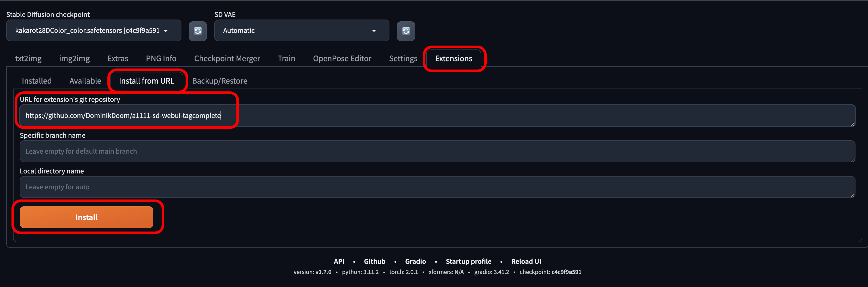Viewport: 868px width, 287px height.
Task: Switch to the Backup/Restore sub-tab
Action: tap(219, 81)
